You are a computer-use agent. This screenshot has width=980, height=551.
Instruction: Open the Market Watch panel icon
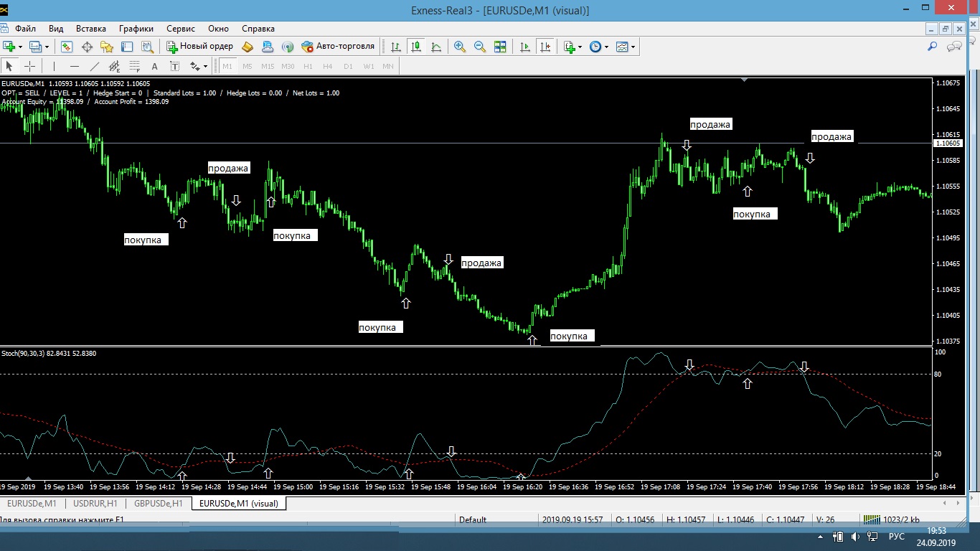click(x=67, y=47)
